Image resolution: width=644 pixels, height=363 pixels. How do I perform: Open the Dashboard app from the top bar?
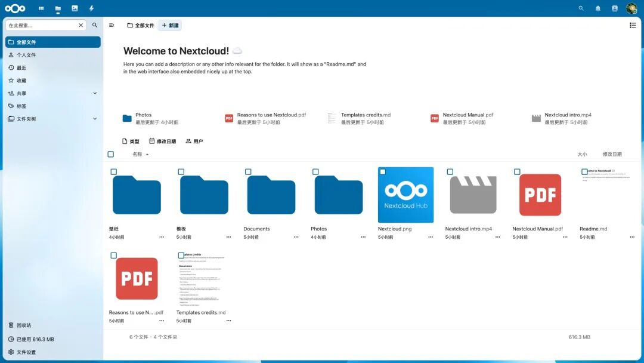pyautogui.click(x=41, y=8)
